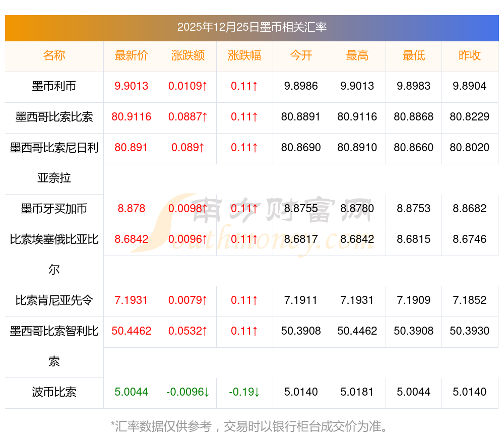Click the 50.3930 previous close value
The height and width of the screenshot is (442, 504).
click(x=470, y=331)
